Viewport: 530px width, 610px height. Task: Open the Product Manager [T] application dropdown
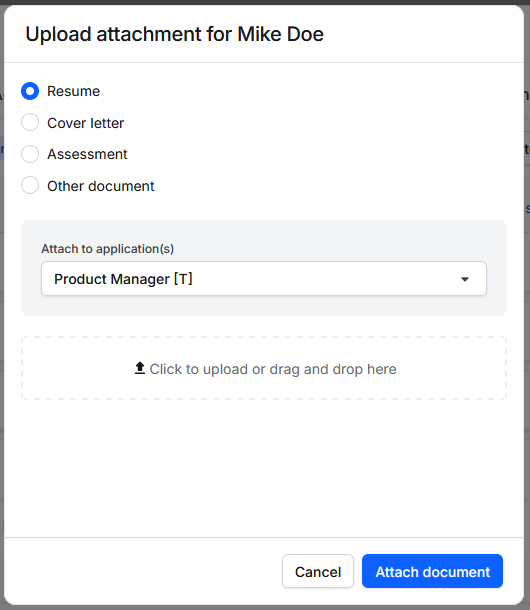[x=264, y=279]
